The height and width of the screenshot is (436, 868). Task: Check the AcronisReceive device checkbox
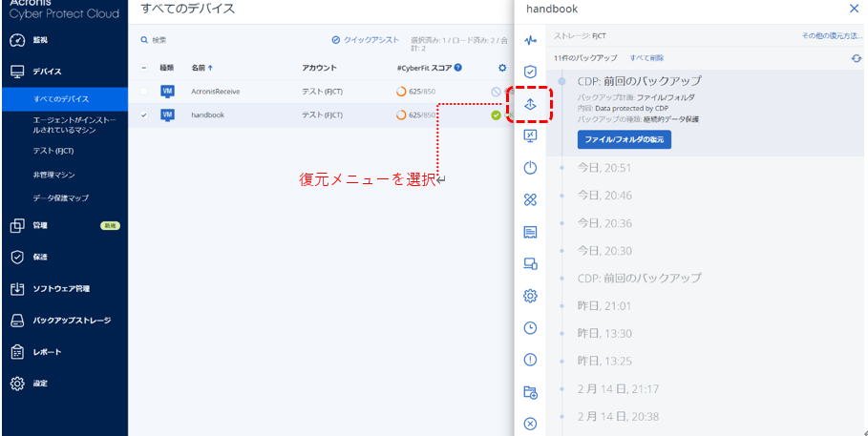[x=144, y=92]
